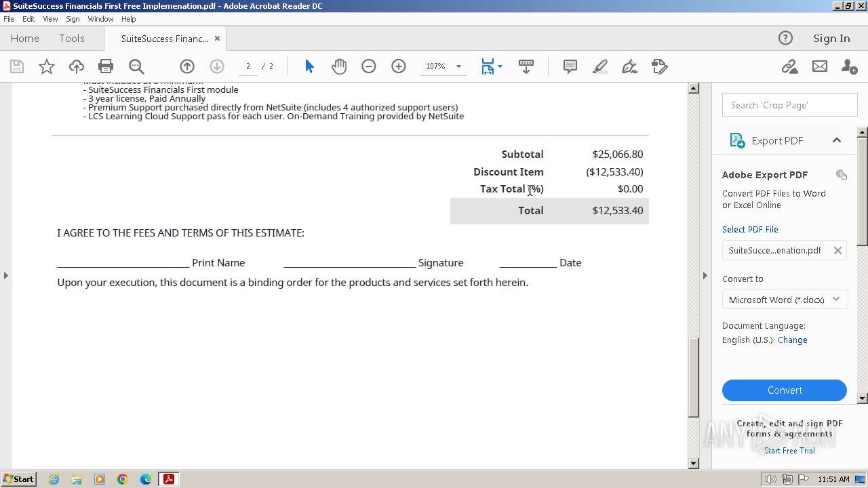Viewport: 868px width, 488px height.
Task: Activate the Hand pan tool
Action: (x=339, y=66)
